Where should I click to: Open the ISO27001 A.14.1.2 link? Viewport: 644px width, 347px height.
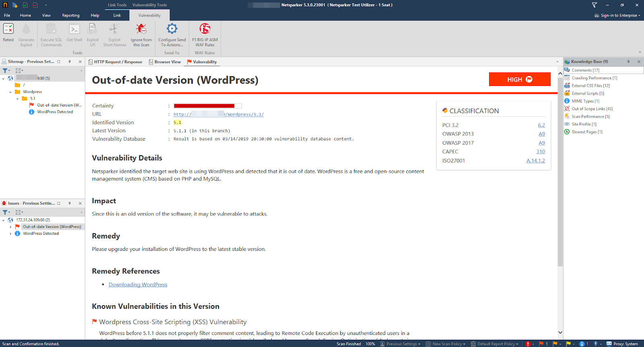pyautogui.click(x=536, y=160)
